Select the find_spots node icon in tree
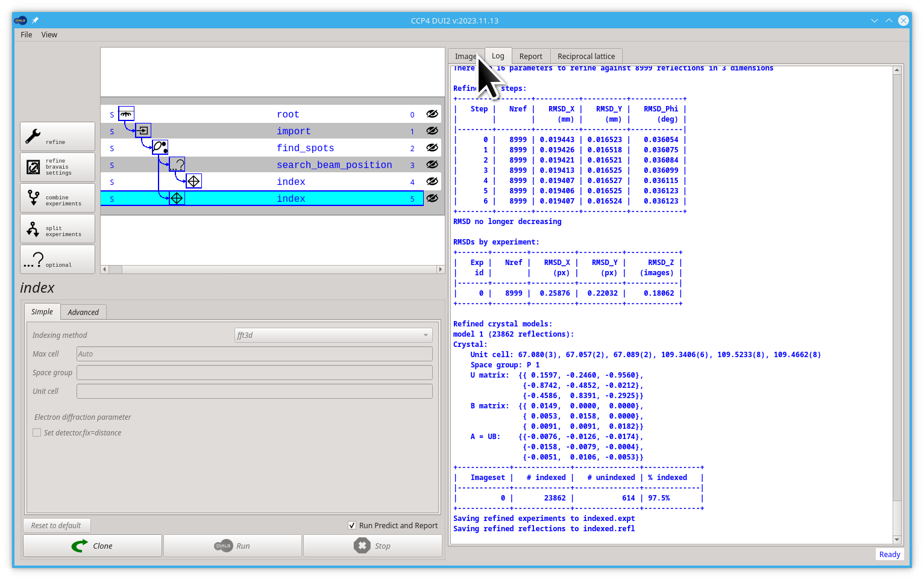Screen dimensions: 924x580 coord(160,148)
